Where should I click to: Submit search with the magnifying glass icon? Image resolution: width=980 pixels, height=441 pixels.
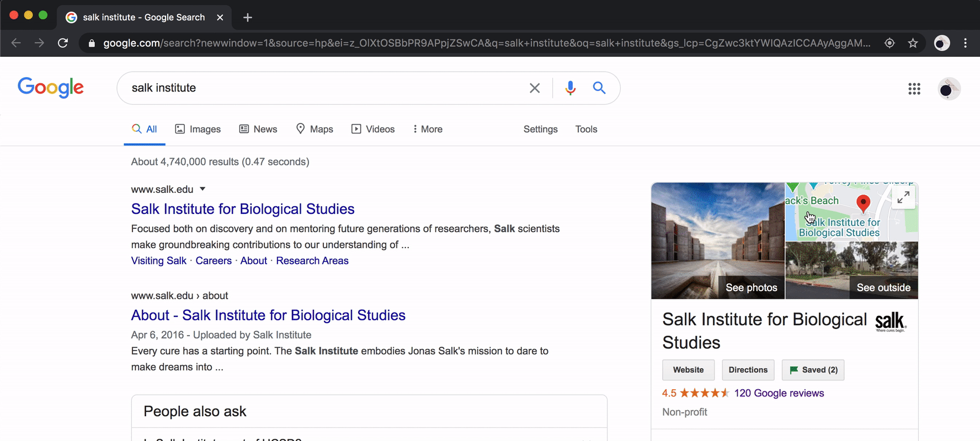[x=599, y=88]
